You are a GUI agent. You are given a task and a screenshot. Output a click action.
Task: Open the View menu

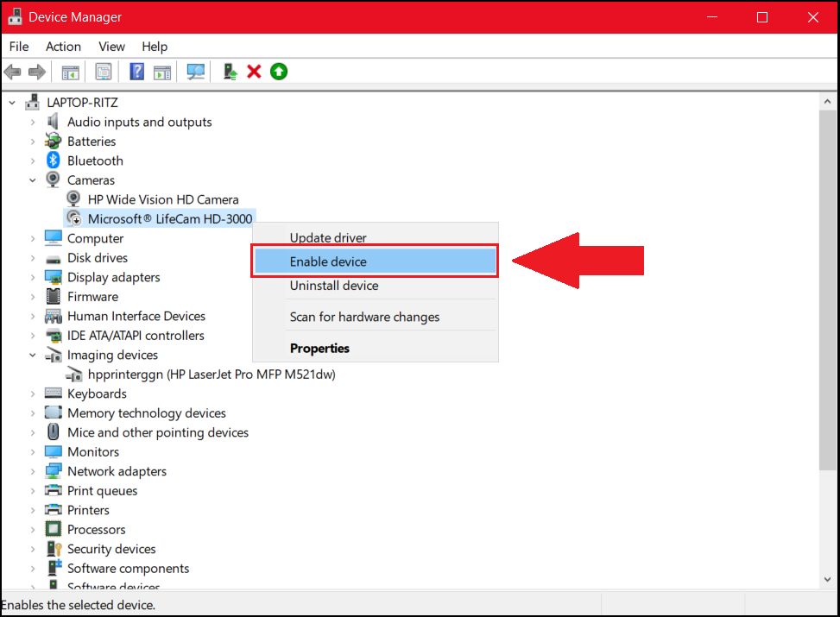click(111, 47)
